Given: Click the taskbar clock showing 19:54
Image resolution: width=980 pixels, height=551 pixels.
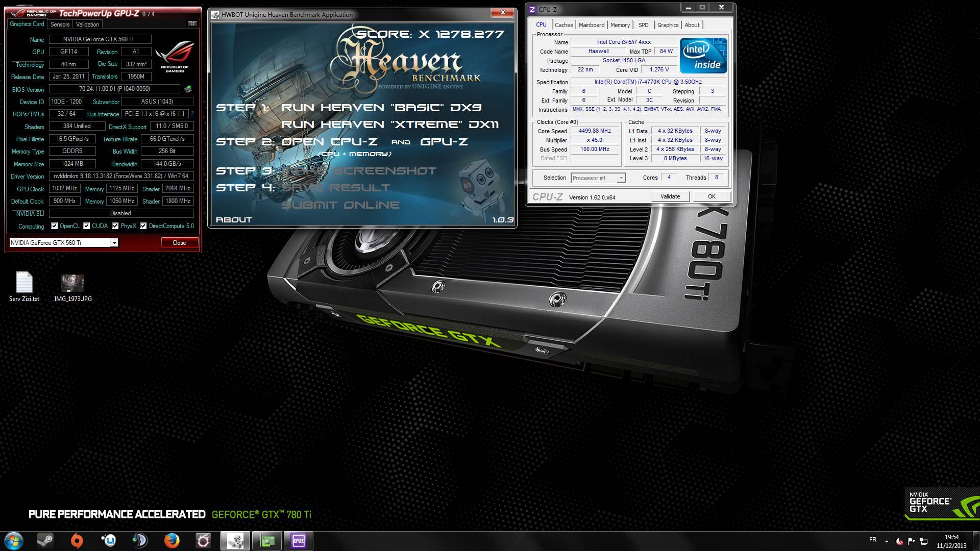Looking at the screenshot, I should [951, 537].
